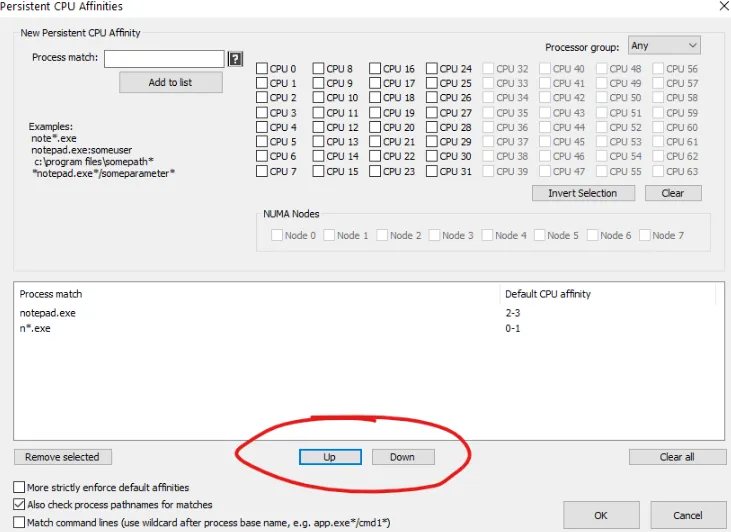Toggle the CPU 13 checkbox
The height and width of the screenshot is (532, 731).
[318, 142]
